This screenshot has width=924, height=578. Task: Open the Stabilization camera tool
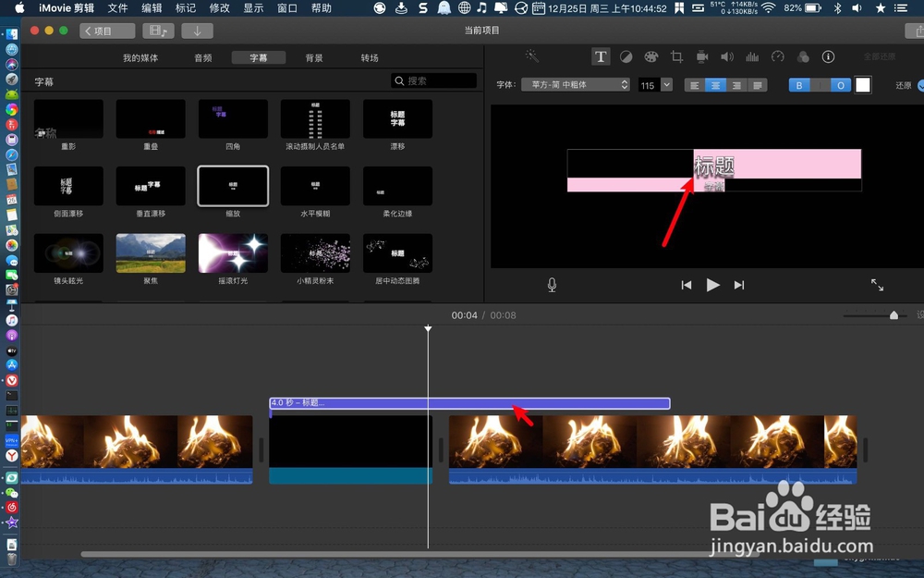click(x=702, y=56)
